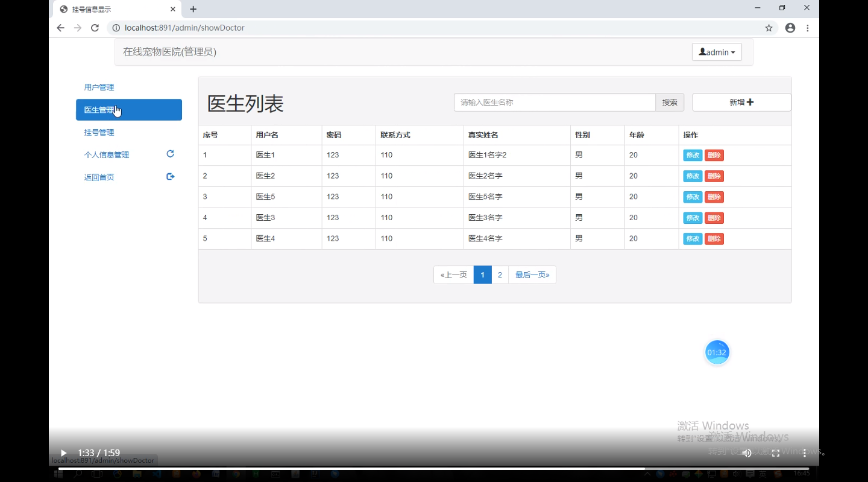
Task: Click the browser forward arrow
Action: click(77, 28)
